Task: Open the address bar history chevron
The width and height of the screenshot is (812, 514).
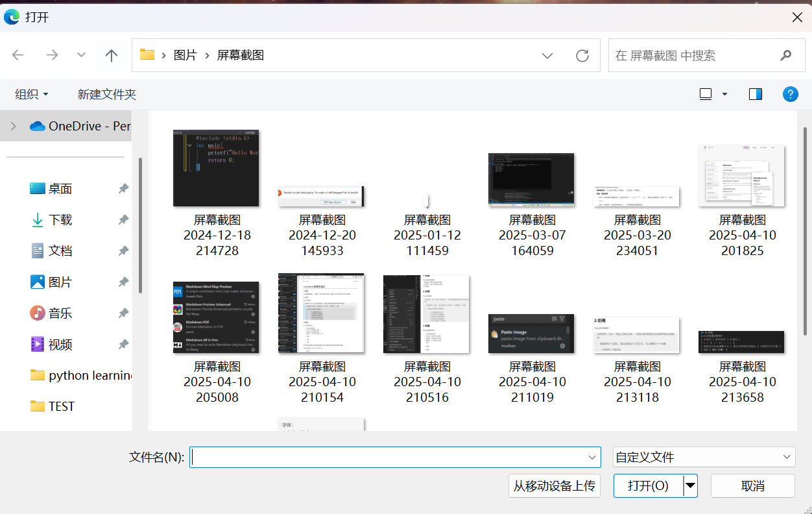Action: pos(547,55)
